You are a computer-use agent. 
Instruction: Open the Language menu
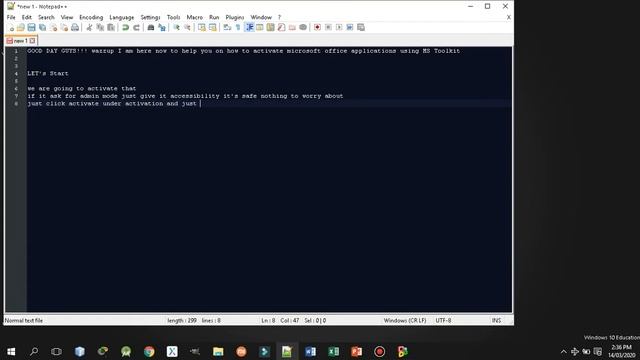tap(122, 17)
